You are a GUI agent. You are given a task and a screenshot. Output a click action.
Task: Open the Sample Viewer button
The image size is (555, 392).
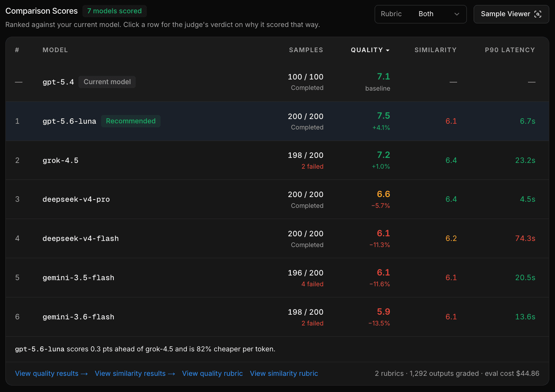point(511,14)
